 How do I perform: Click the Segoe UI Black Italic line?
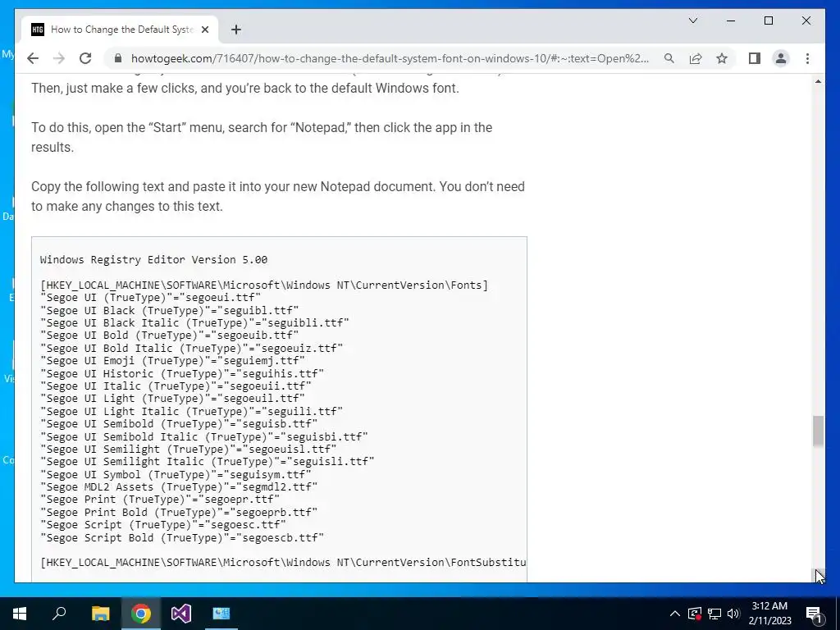194,323
